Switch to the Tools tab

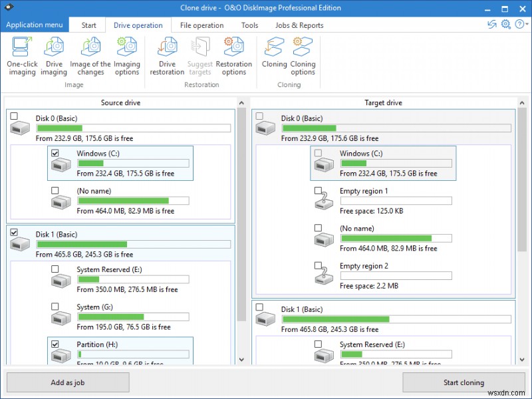pyautogui.click(x=249, y=25)
